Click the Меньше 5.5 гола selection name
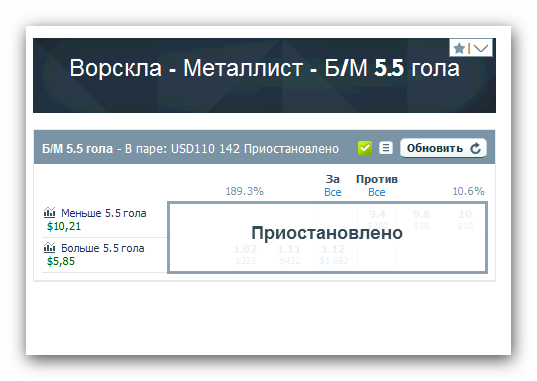Image resolution: width=537 pixels, height=381 pixels. pos(103,213)
